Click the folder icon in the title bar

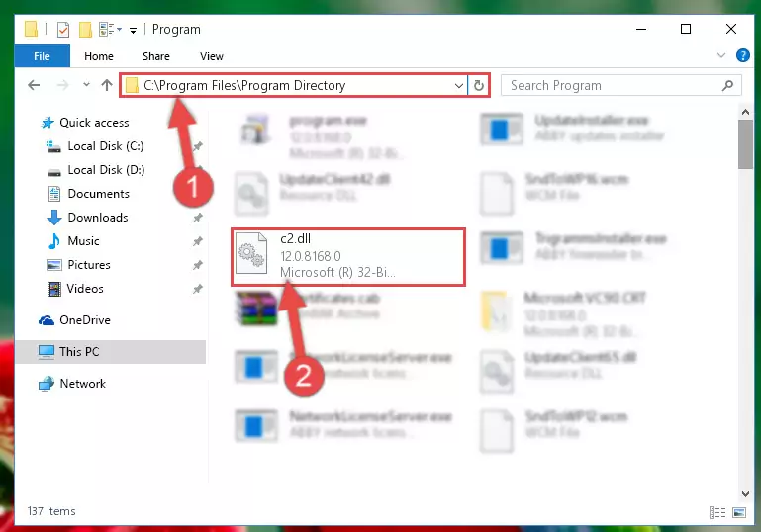click(31, 29)
